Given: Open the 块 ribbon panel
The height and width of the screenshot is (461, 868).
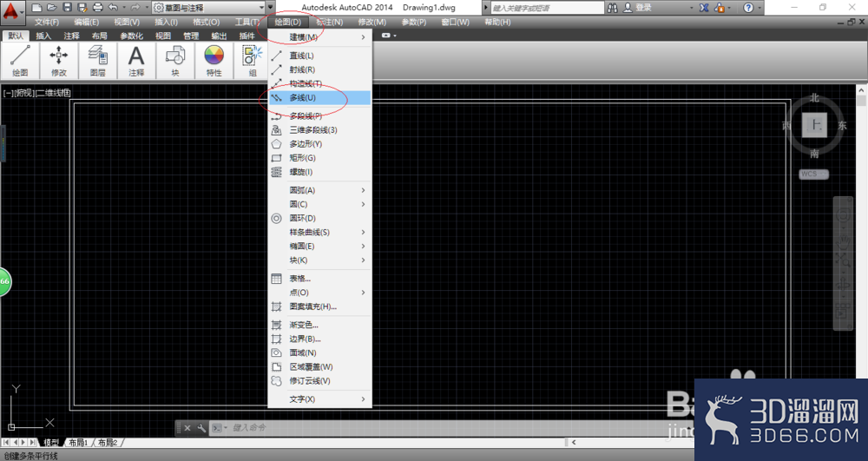Looking at the screenshot, I should click(175, 61).
